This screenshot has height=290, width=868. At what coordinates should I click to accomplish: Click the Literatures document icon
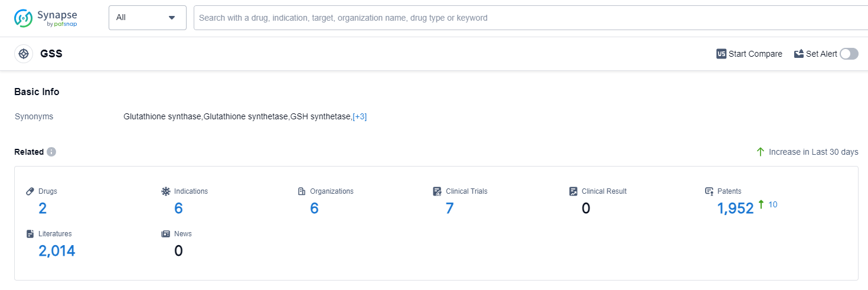[x=30, y=234]
